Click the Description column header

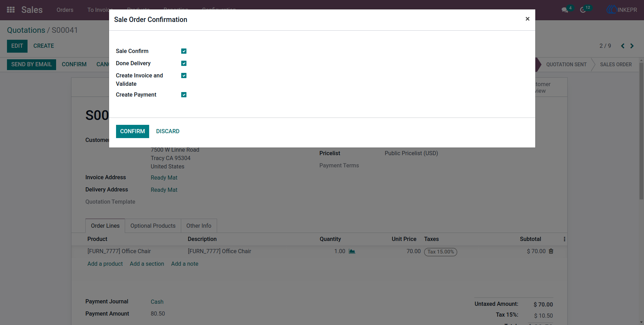click(202, 239)
